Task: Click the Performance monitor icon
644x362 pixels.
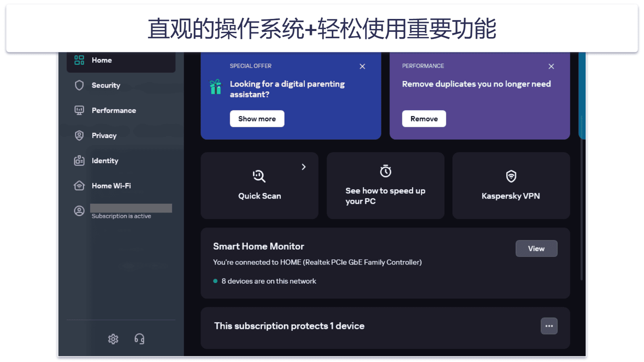Action: 79,110
